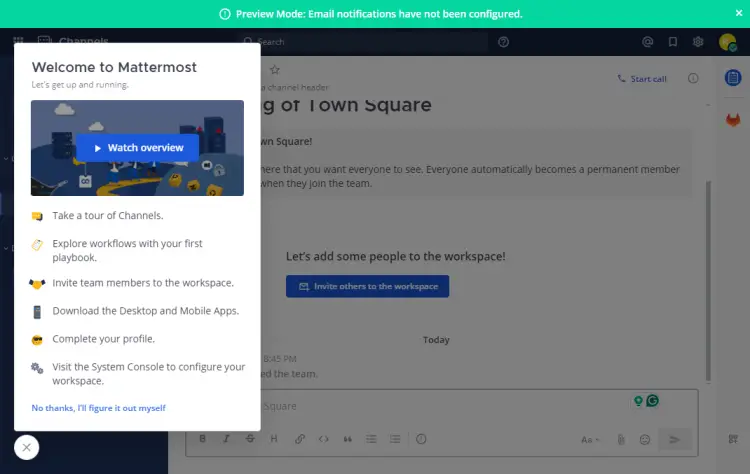Toggle the Aa formatting options dropdown
This screenshot has width=750, height=474.
tap(591, 439)
